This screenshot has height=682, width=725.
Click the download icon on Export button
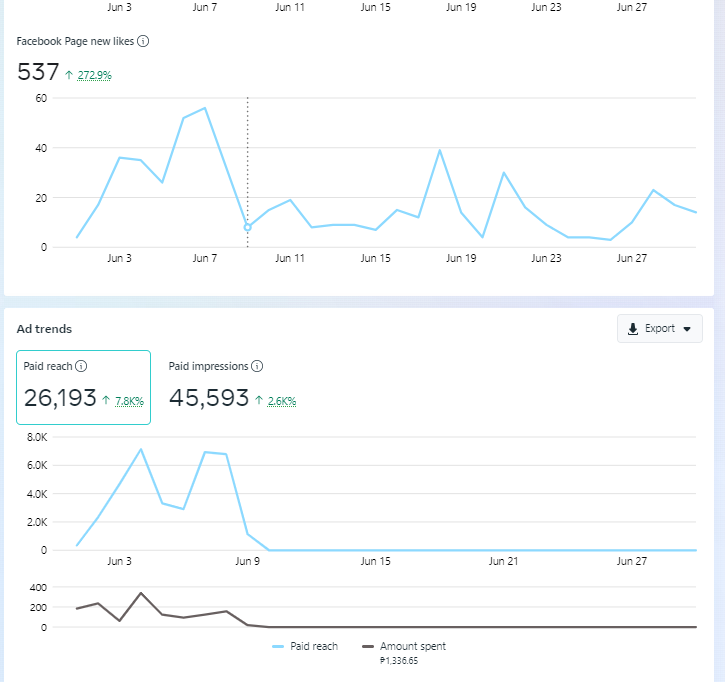coord(633,329)
